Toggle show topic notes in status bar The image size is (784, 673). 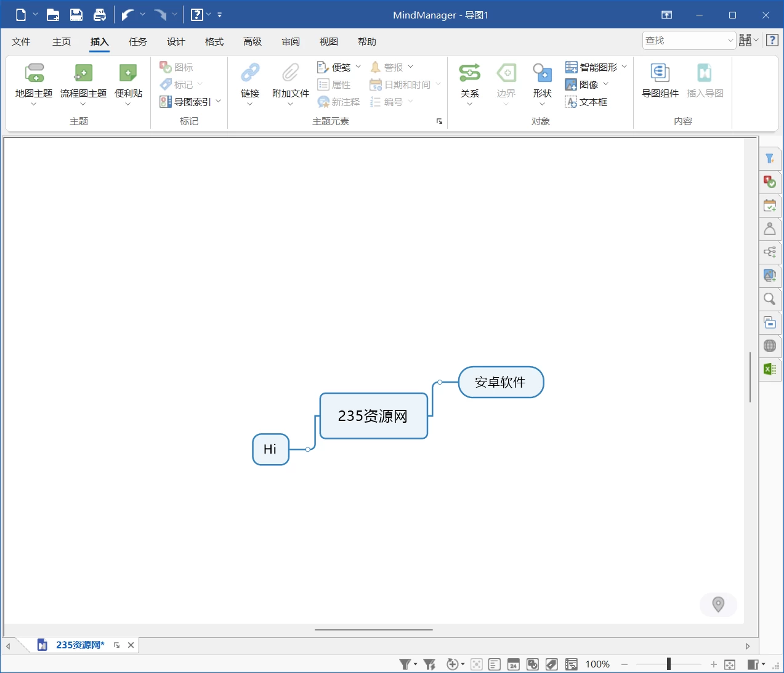(x=495, y=664)
